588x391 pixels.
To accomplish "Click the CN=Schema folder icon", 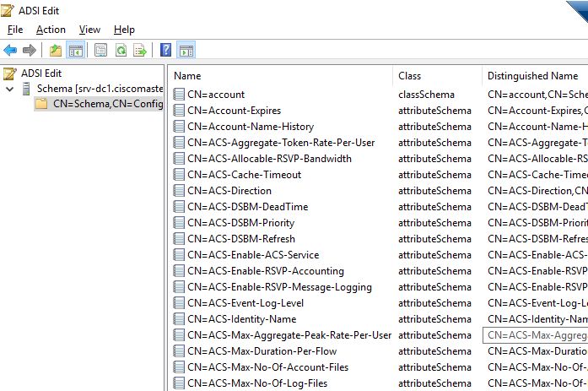I will point(41,104).
